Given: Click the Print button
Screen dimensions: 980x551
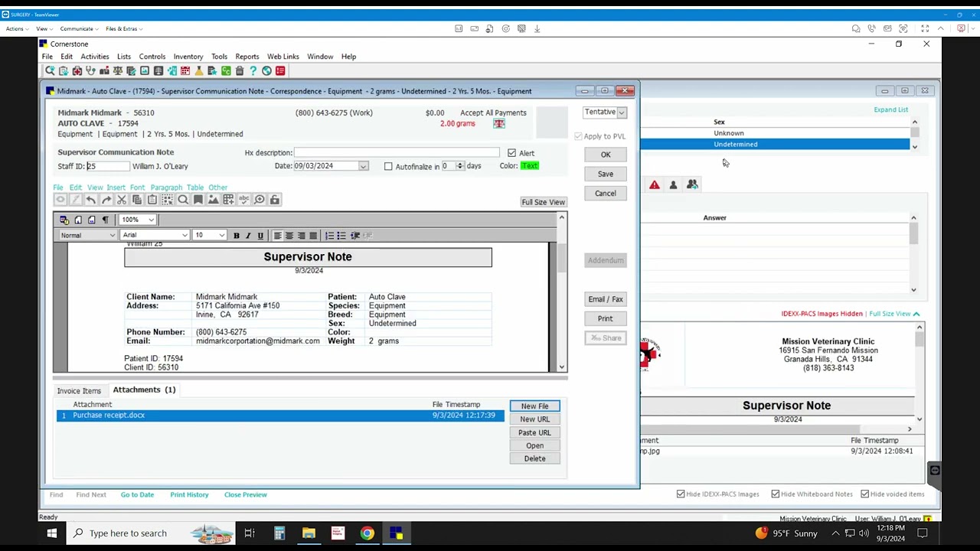Looking at the screenshot, I should pyautogui.click(x=606, y=318).
